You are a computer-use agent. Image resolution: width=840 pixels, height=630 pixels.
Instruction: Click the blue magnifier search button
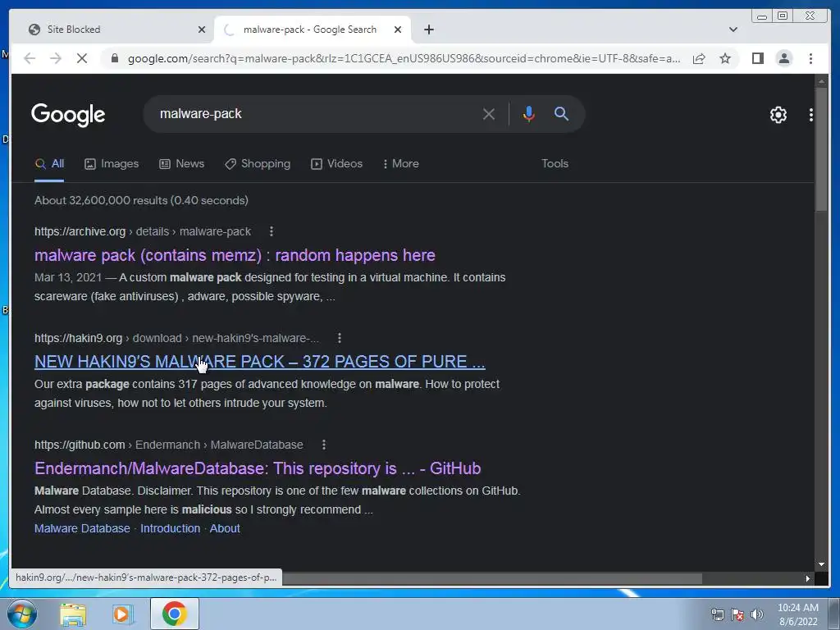pyautogui.click(x=561, y=113)
